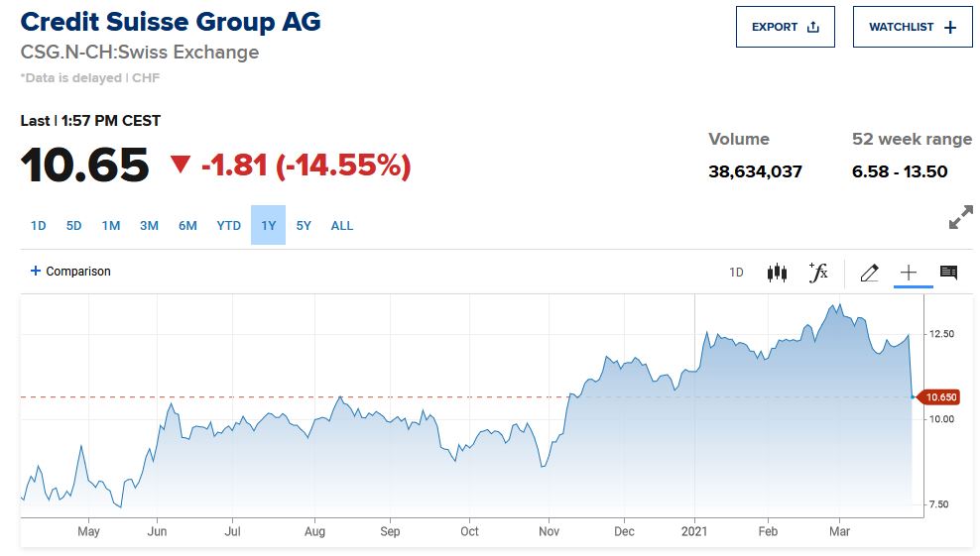Show the 5Y time range
This screenshot has height=556, width=980.
point(304,226)
